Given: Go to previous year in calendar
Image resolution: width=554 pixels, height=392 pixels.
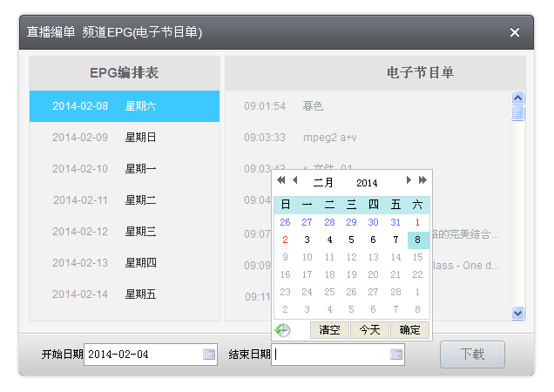Looking at the screenshot, I should (x=281, y=180).
